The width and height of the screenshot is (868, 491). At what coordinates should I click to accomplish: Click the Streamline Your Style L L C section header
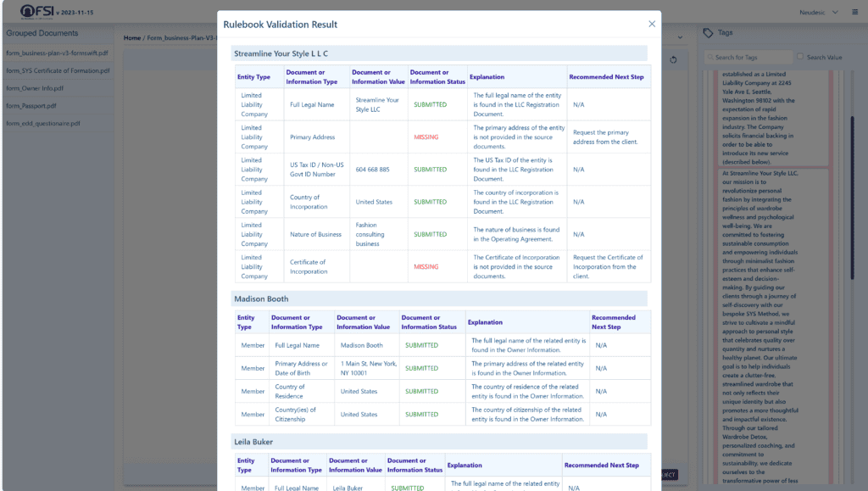pyautogui.click(x=439, y=53)
